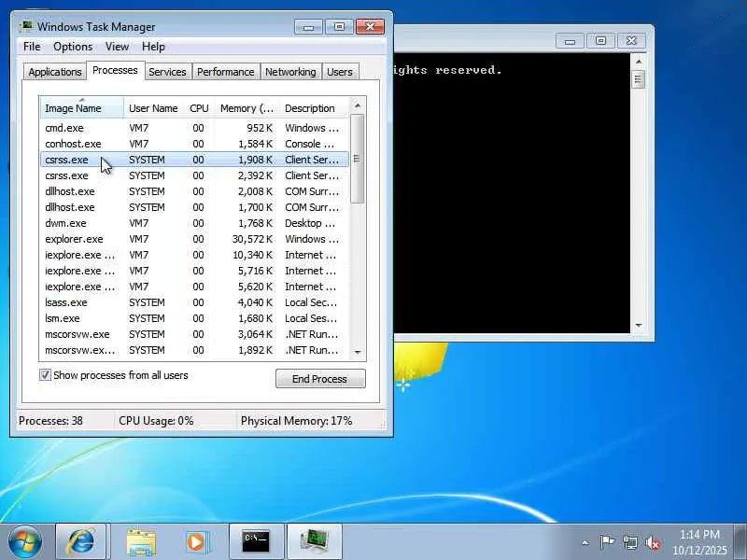Click the taskbar clock showing 1:14 PM
Viewport: 747px width, 560px height.
(x=699, y=542)
